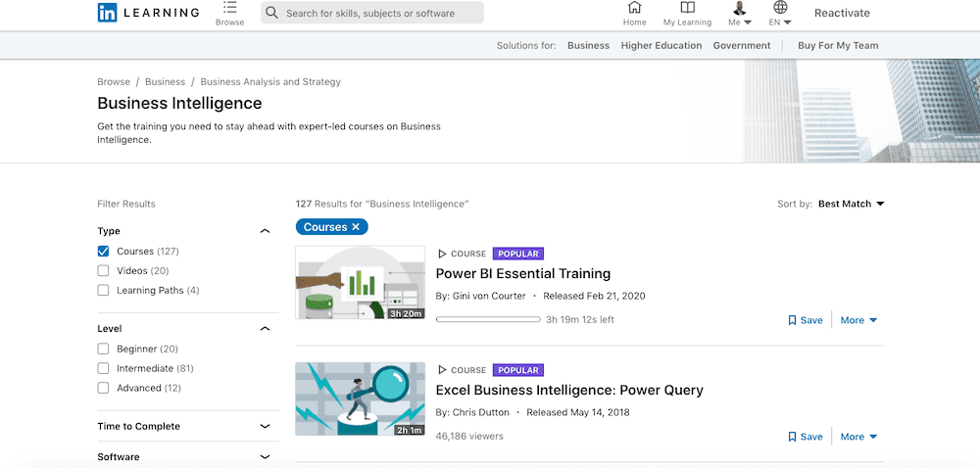Click 'Released Feb 21, 2020' text
This screenshot has height=468, width=980.
tap(594, 296)
